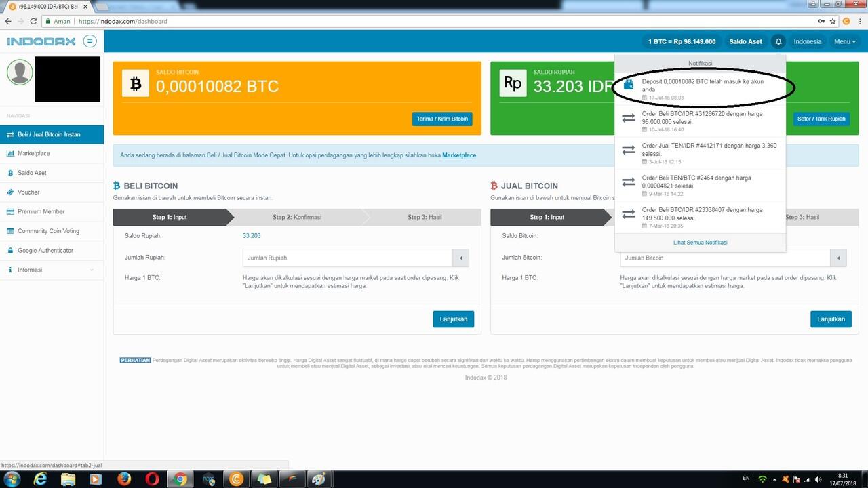Screen dimensions: 868x488
Task: Open the Menu dropdown in top bar
Action: coord(845,41)
